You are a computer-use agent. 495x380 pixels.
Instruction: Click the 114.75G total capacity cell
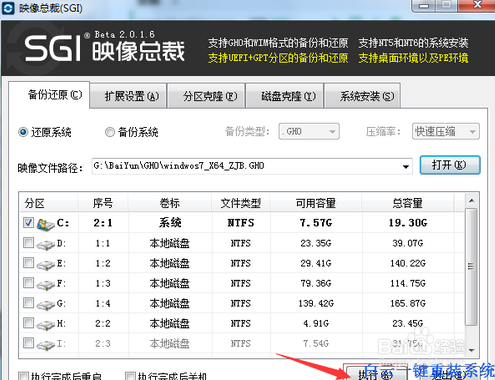coord(408,283)
